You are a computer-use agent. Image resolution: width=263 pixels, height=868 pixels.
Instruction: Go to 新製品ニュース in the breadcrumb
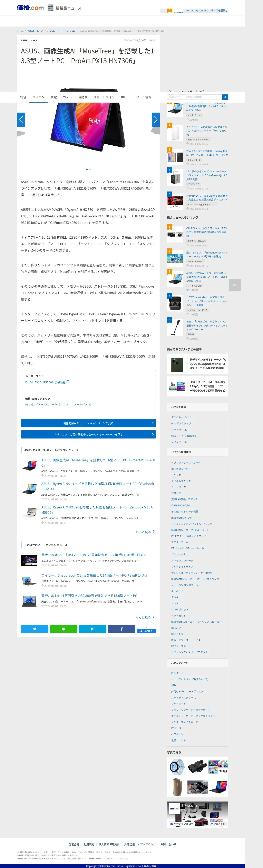[x=35, y=31]
